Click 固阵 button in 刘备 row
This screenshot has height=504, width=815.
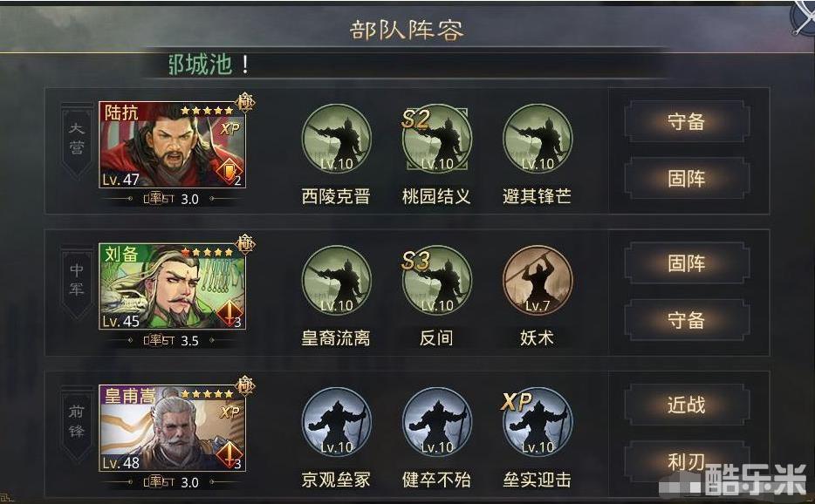pyautogui.click(x=687, y=263)
